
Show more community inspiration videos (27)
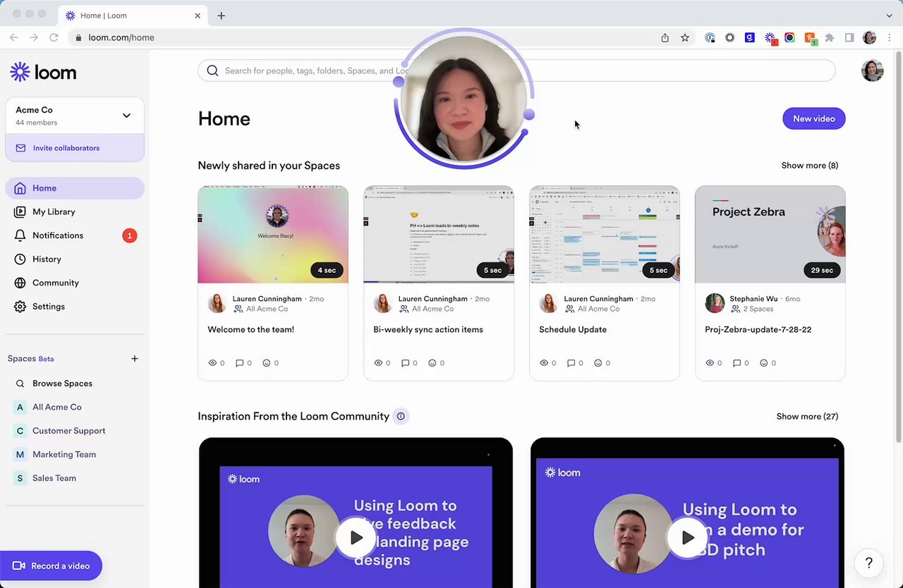[807, 417]
